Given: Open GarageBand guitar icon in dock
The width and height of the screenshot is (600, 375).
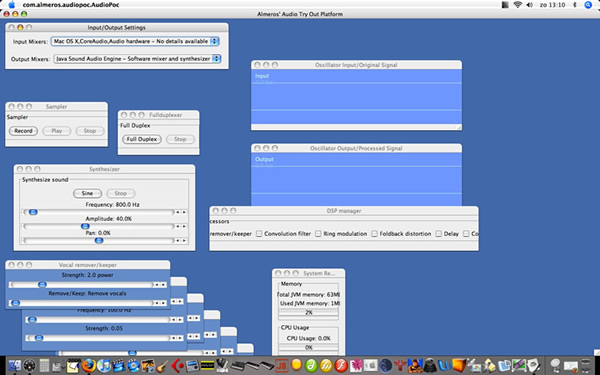Looking at the screenshot, I should 163,366.
